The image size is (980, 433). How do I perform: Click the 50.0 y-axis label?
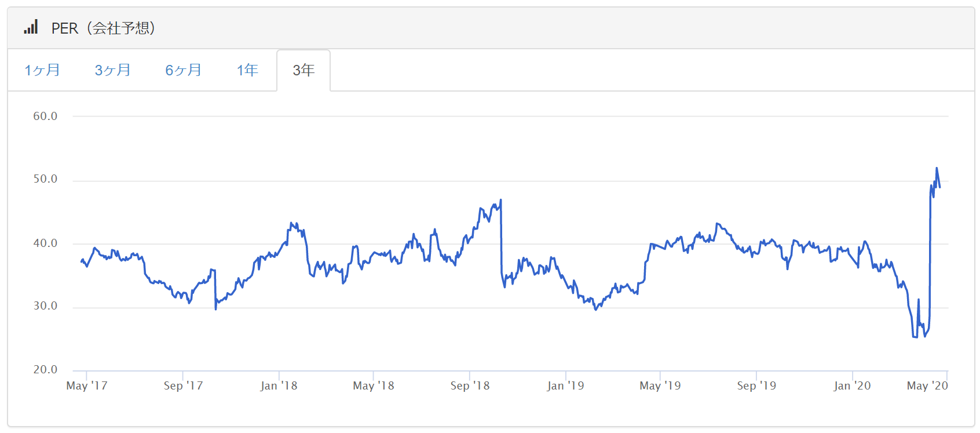tap(45, 179)
